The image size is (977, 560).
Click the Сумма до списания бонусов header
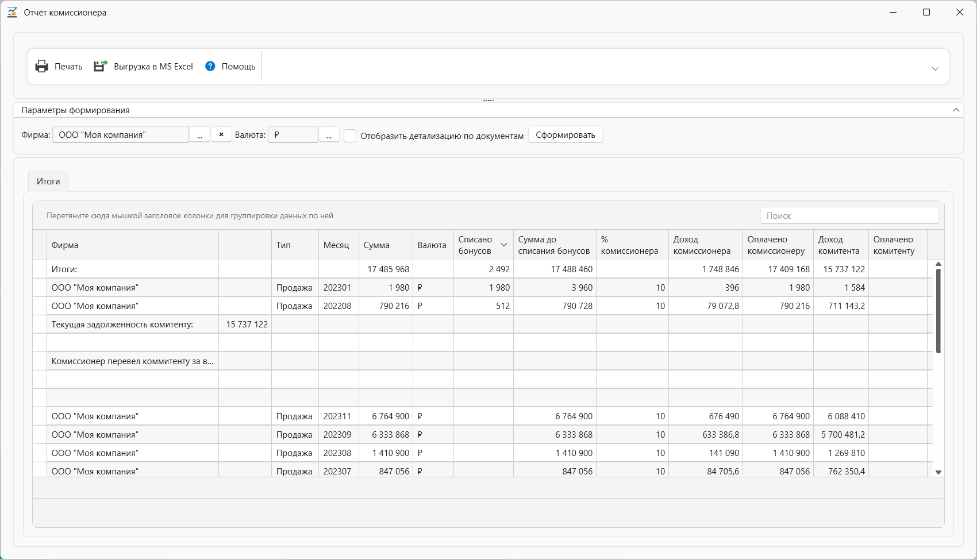click(x=555, y=245)
